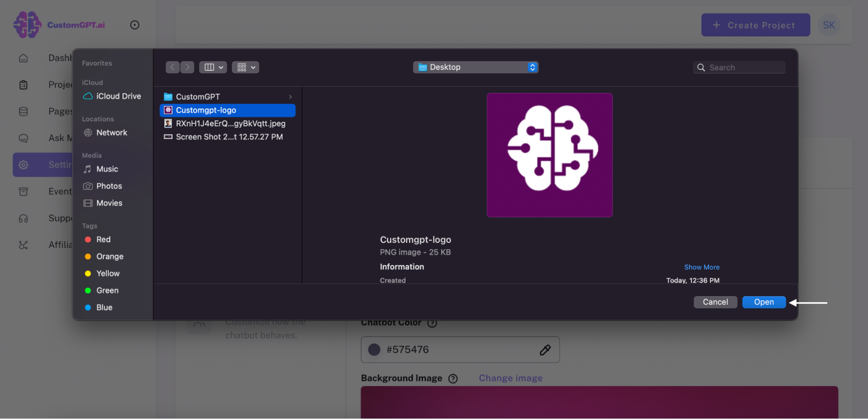
Task: Filter by the Red tag
Action: [x=98, y=240]
